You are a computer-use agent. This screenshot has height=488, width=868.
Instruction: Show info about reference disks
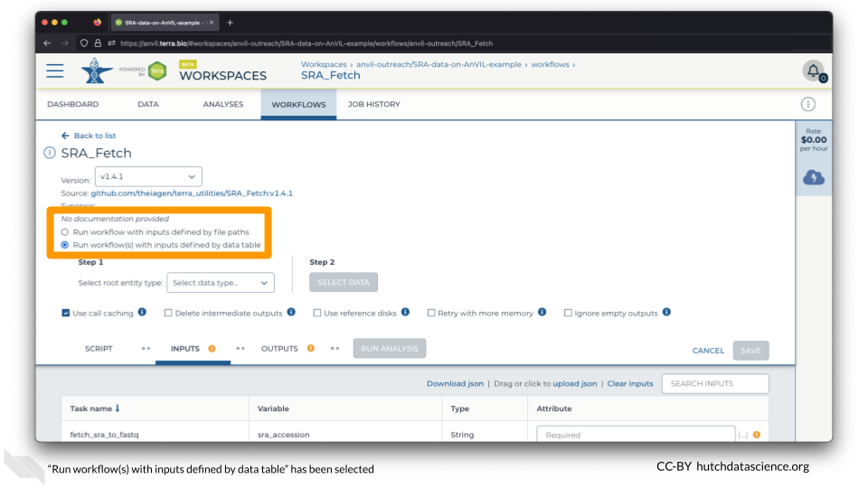pos(405,312)
